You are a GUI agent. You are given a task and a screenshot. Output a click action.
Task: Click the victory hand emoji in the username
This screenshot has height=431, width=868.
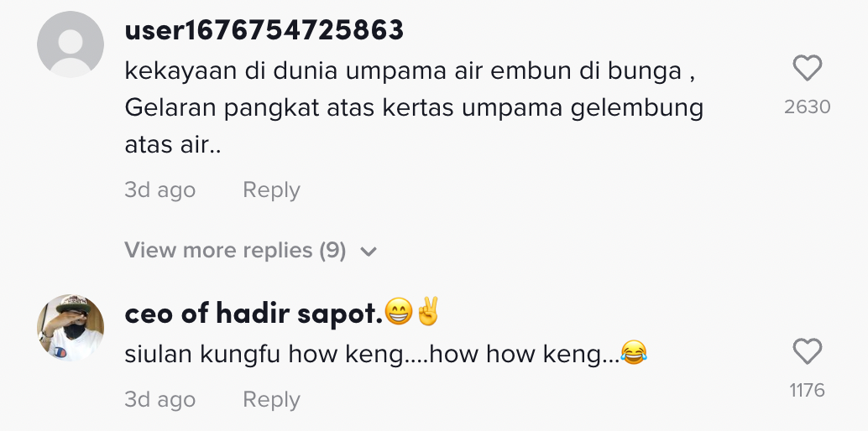tap(426, 313)
